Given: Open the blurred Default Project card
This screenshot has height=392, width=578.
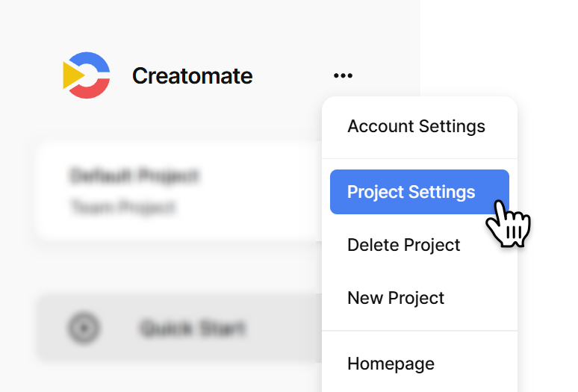Looking at the screenshot, I should 178,192.
